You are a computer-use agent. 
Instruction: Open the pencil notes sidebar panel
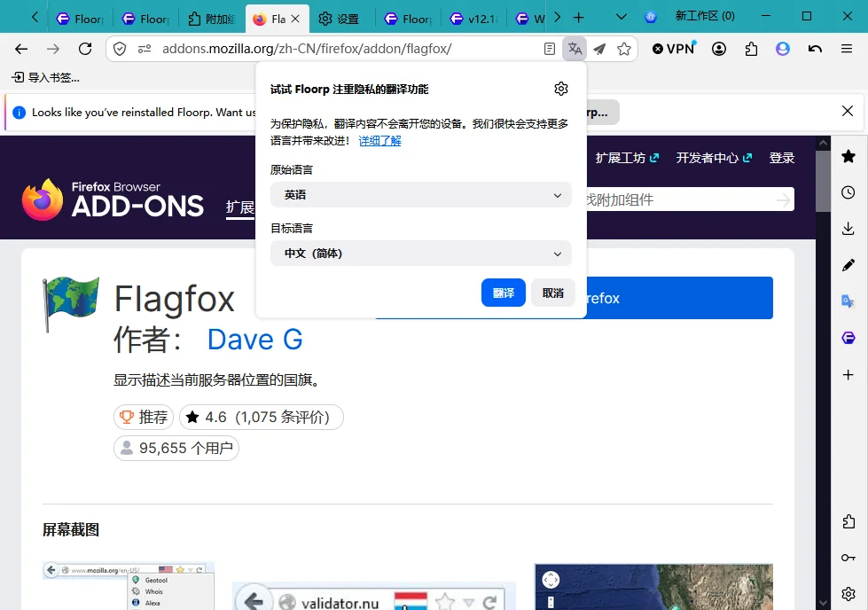(848, 265)
